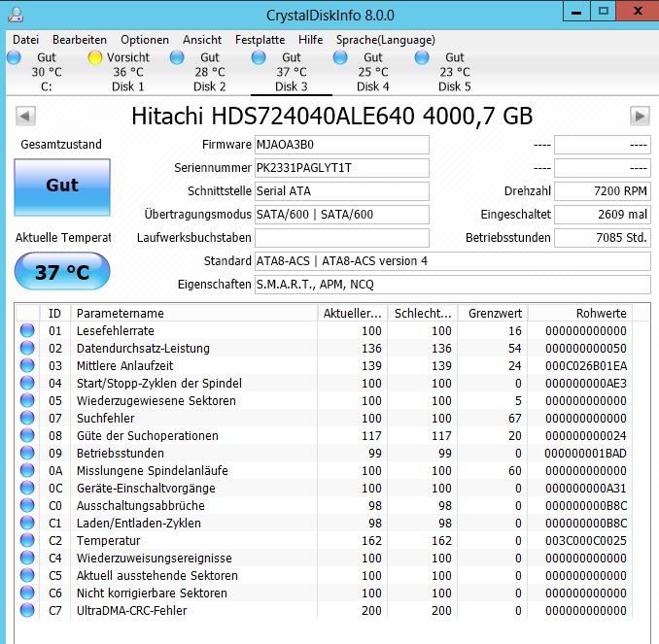Click raw value 000000001BAD in Betriebsstunden row
The width and height of the screenshot is (659, 644).
585,454
